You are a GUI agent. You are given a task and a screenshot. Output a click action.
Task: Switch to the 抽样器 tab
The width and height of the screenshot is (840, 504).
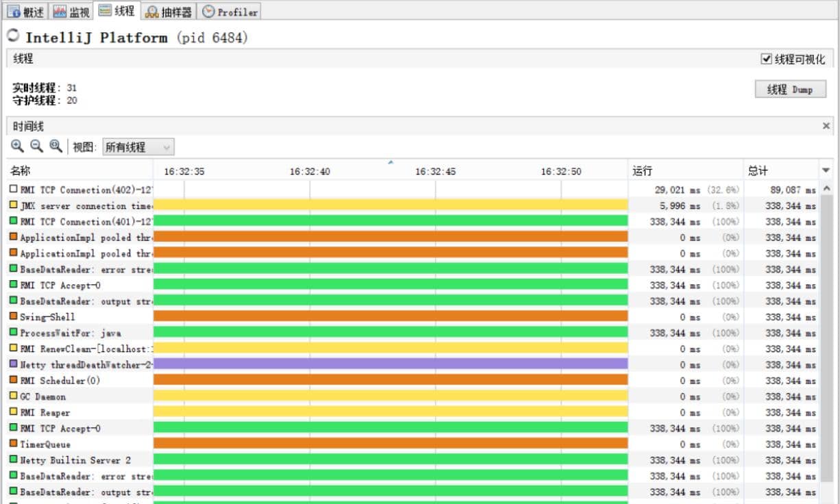point(169,12)
